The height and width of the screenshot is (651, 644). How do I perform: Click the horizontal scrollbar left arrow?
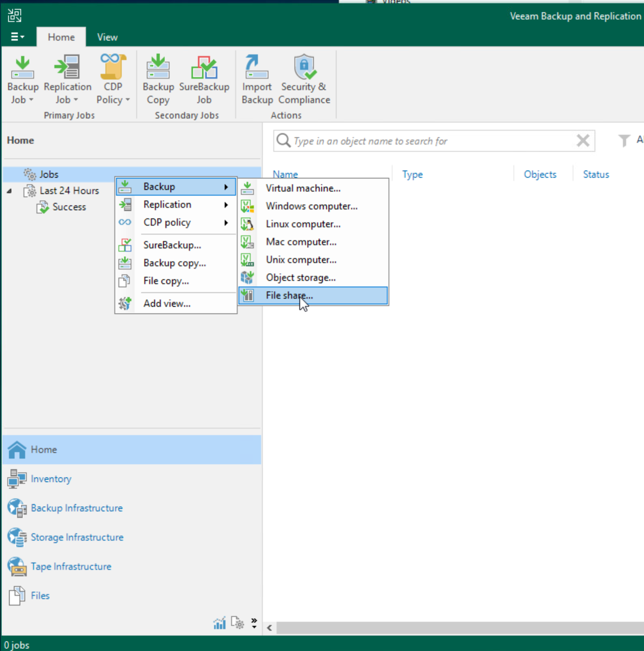click(x=269, y=628)
